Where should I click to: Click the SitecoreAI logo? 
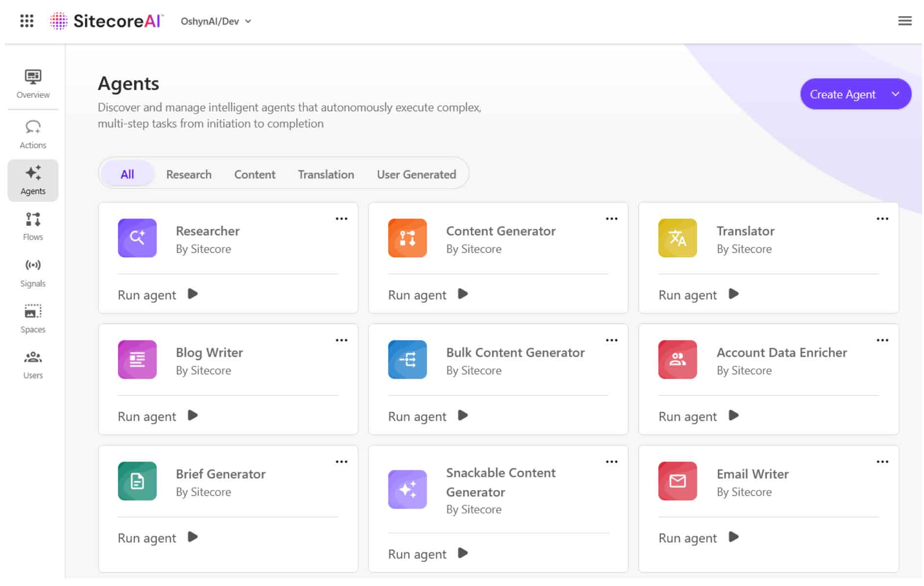107,21
